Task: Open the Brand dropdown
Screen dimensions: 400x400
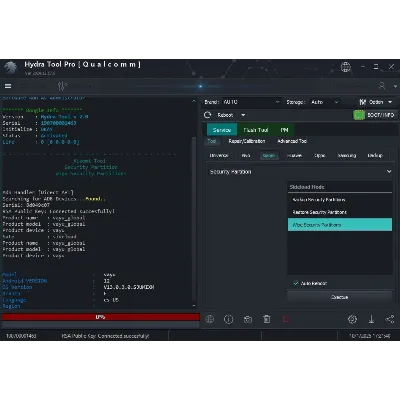Action: click(x=251, y=102)
